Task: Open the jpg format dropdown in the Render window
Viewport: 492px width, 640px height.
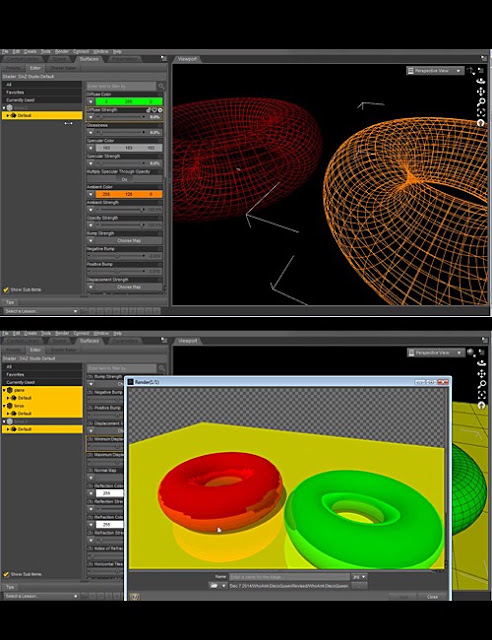Action: coord(359,577)
